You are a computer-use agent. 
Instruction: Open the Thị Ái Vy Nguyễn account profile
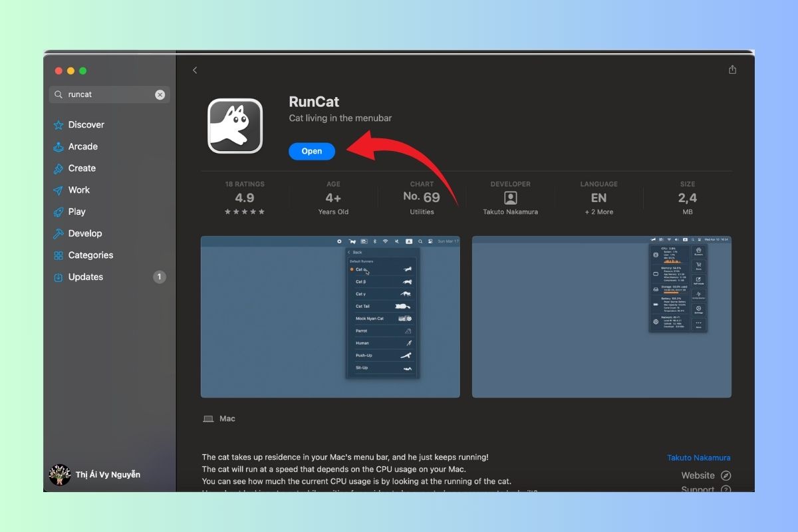click(x=95, y=475)
